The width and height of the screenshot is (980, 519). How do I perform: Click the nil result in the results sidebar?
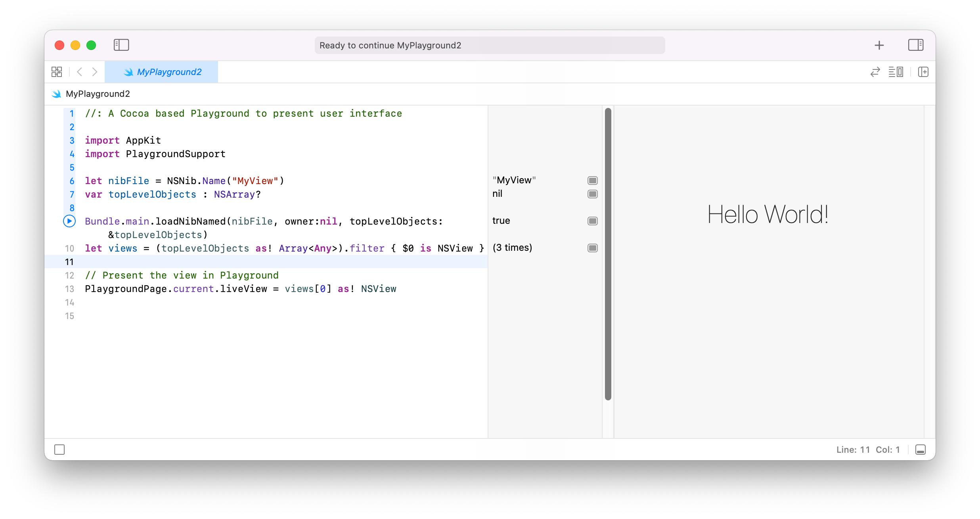tap(498, 194)
